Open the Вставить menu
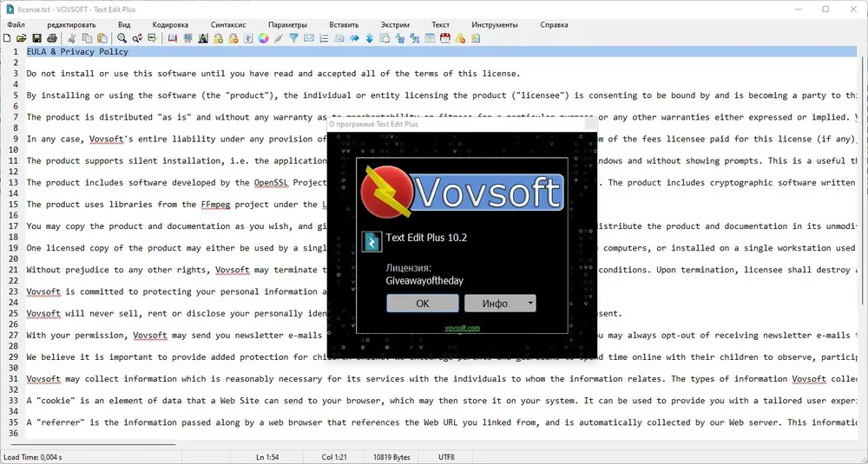The width and height of the screenshot is (868, 464). click(x=344, y=25)
